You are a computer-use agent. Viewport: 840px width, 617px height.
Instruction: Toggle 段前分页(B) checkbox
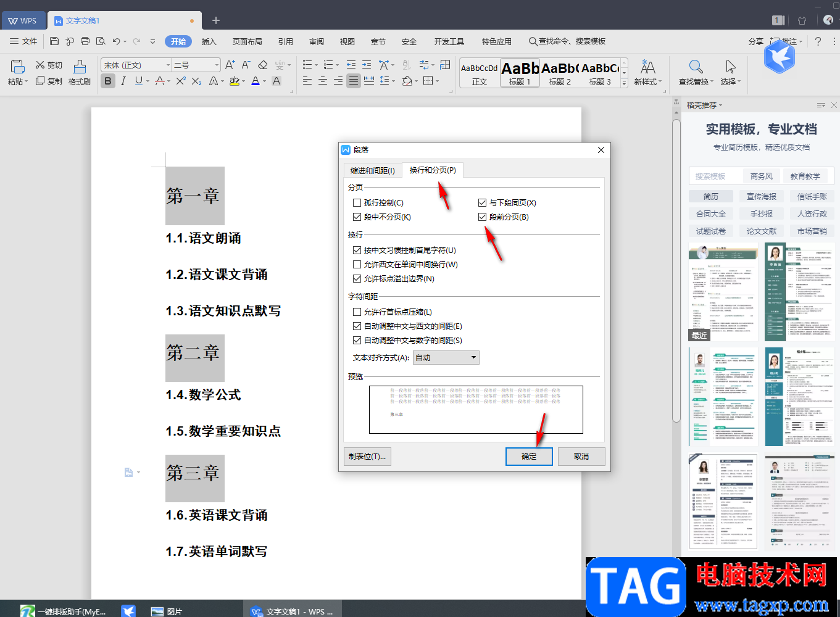482,217
